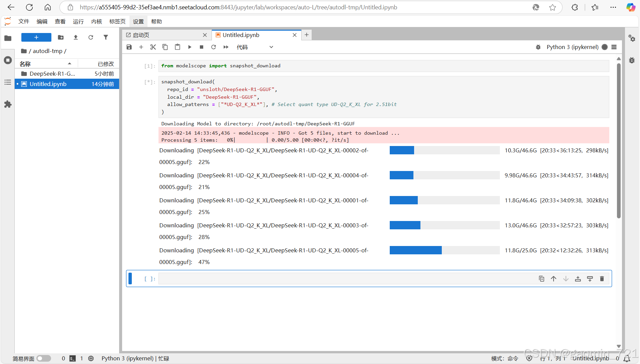Open the cell type dropdown 代码
Screen dimensions: 640x364
point(255,47)
